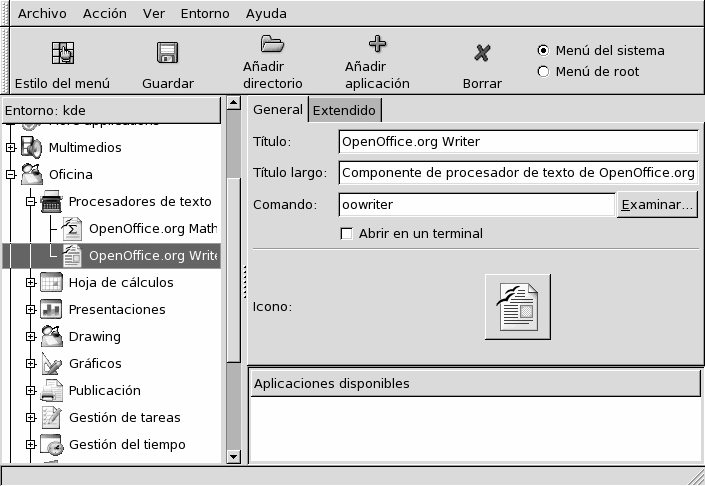Click the tree scrollbar down arrow
This screenshot has width=705, height=486.
(x=233, y=457)
